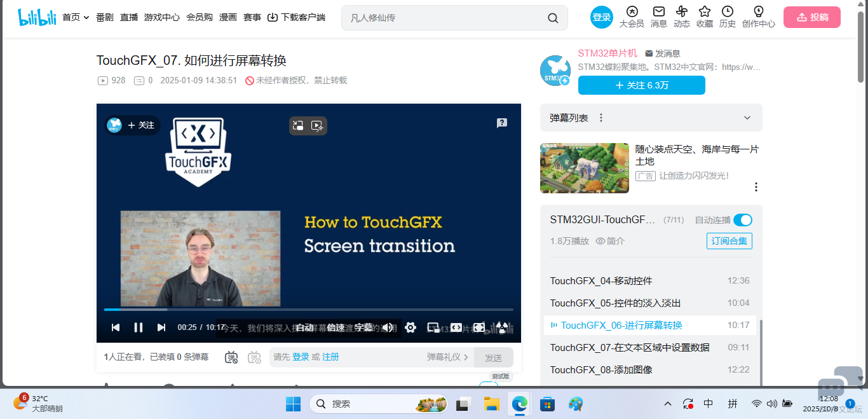Image resolution: width=868 pixels, height=419 pixels.
Task: Expand the 弹幕列表 panel chevron
Action: (747, 118)
